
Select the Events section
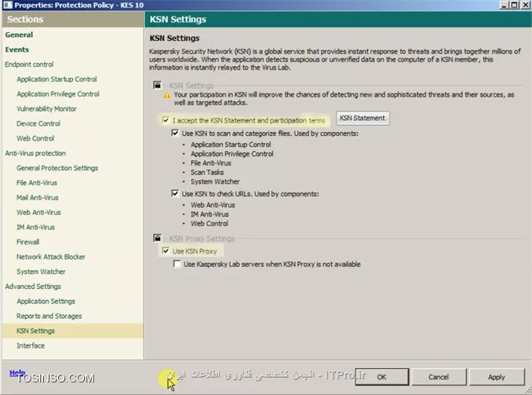(x=17, y=49)
